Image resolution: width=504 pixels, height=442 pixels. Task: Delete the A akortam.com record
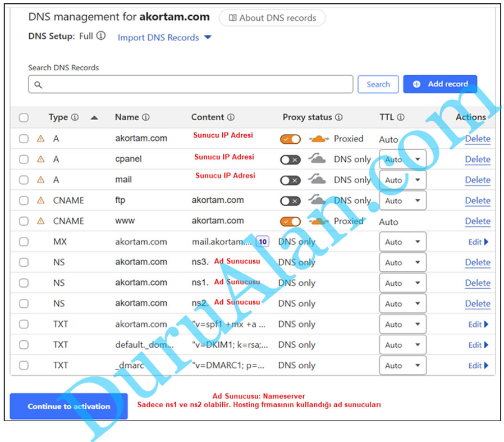[478, 139]
